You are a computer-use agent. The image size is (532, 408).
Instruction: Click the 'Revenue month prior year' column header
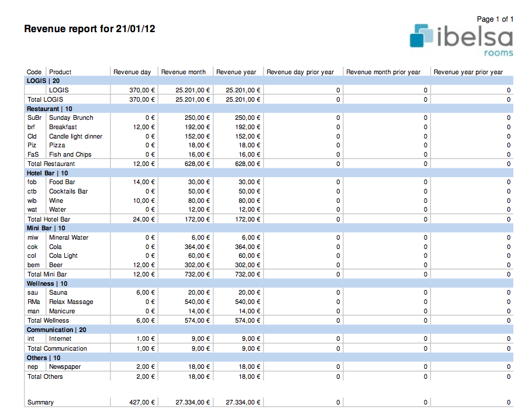(x=383, y=72)
